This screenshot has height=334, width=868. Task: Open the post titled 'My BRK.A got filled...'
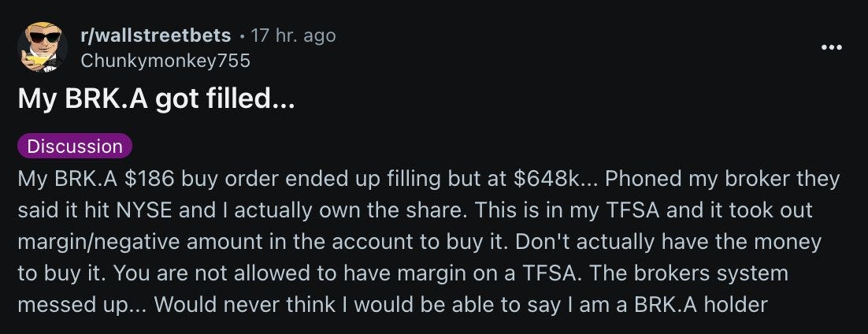pos(155,100)
